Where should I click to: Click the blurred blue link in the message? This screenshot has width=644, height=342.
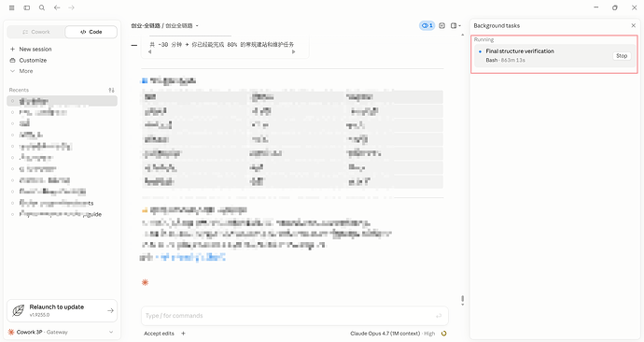tap(190, 258)
